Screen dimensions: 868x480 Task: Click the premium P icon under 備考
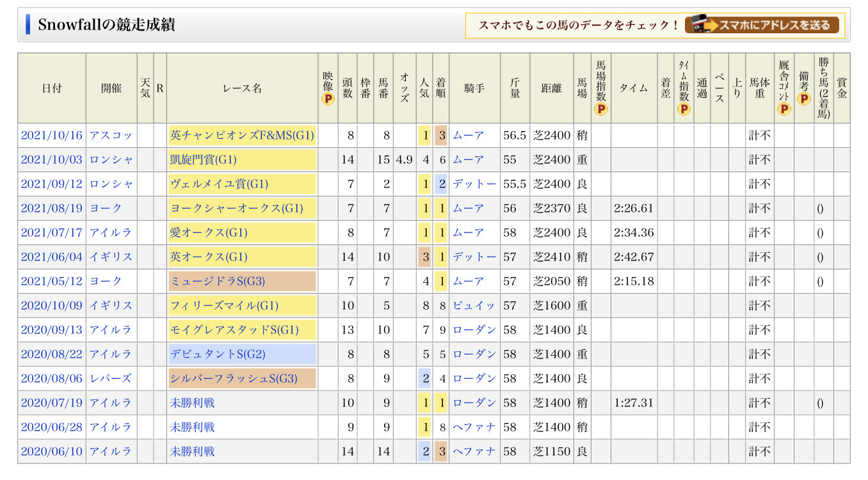click(804, 99)
